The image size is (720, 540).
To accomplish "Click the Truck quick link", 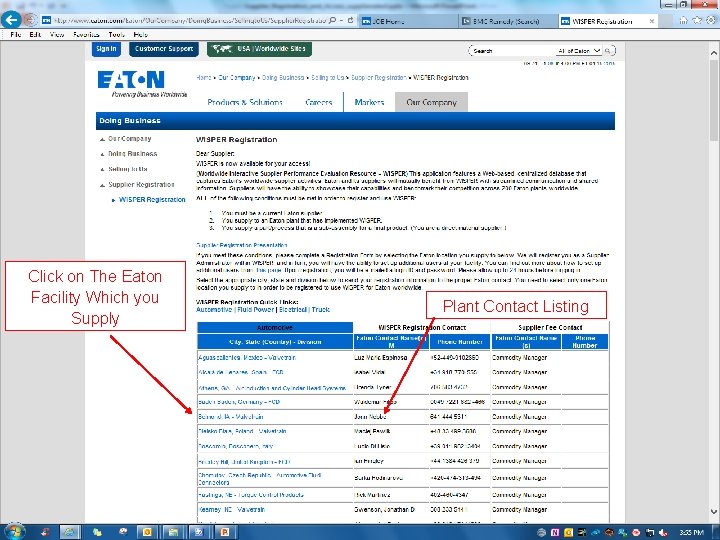I will coord(321,309).
